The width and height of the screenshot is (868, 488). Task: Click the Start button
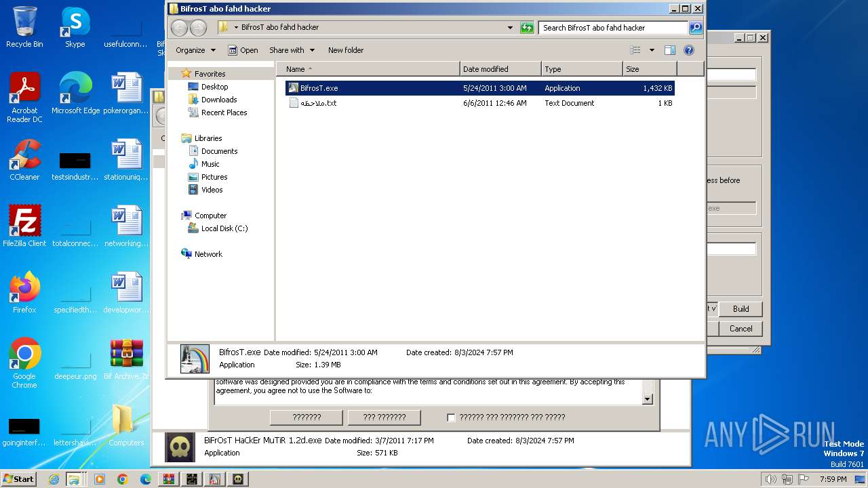[19, 479]
